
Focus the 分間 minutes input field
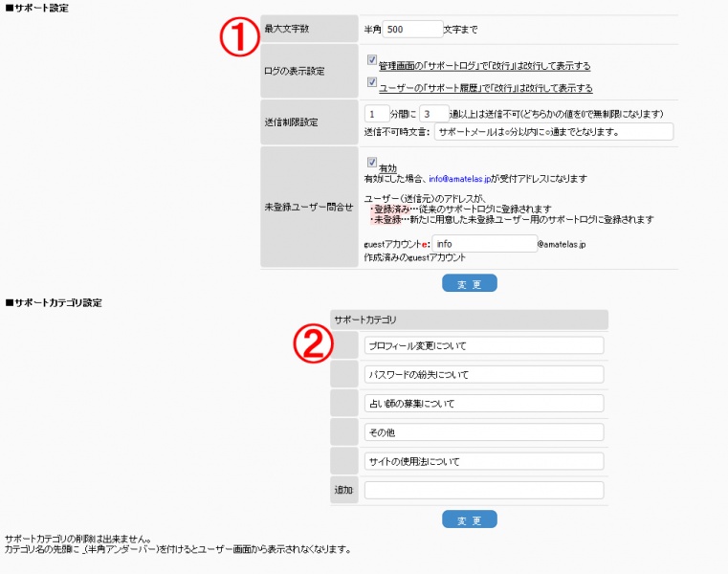[x=377, y=113]
